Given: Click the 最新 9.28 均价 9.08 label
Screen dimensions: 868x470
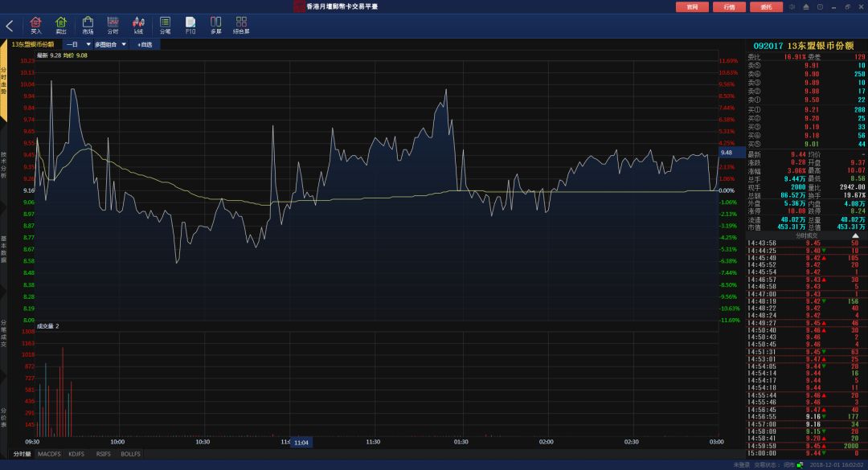Looking at the screenshot, I should (x=62, y=55).
